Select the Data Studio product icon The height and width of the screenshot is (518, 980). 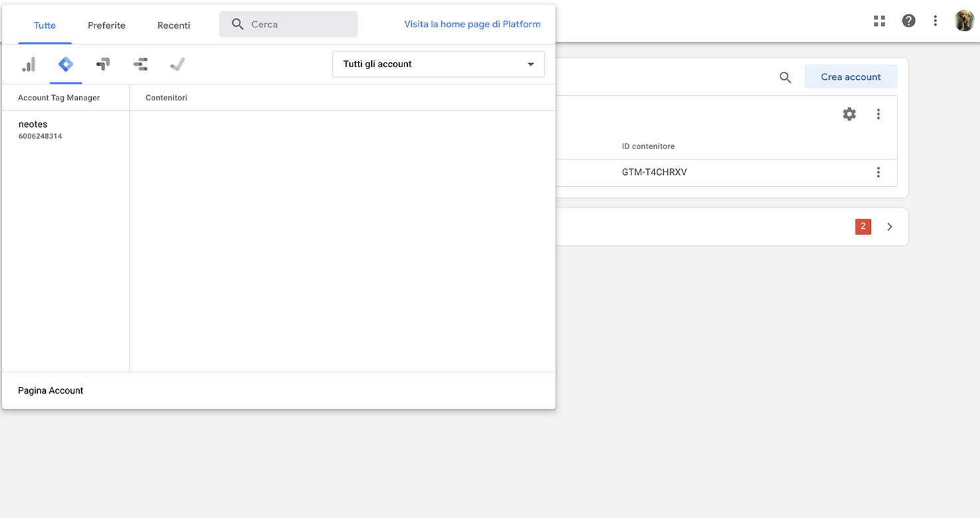point(140,65)
